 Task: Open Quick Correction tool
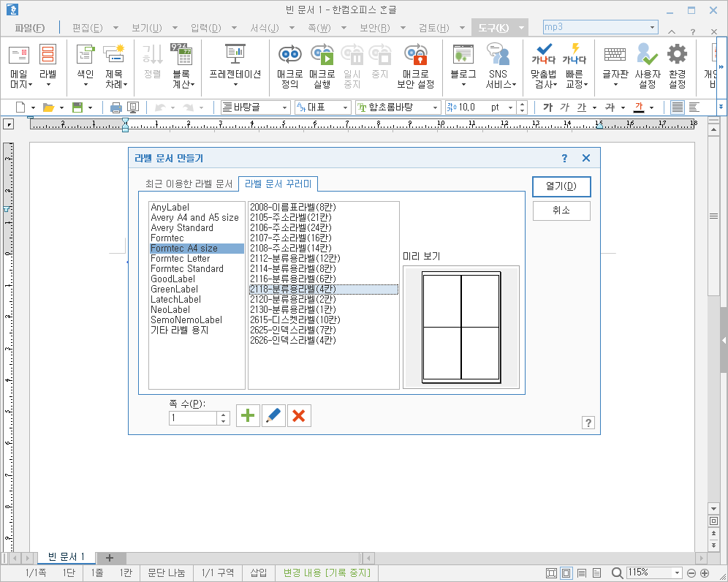[576, 67]
